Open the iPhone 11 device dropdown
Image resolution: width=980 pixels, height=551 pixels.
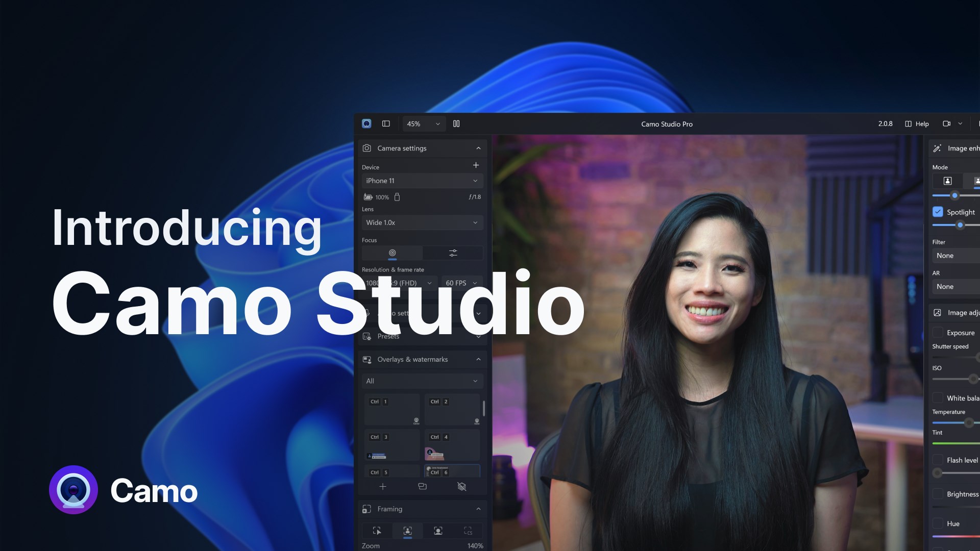(422, 181)
